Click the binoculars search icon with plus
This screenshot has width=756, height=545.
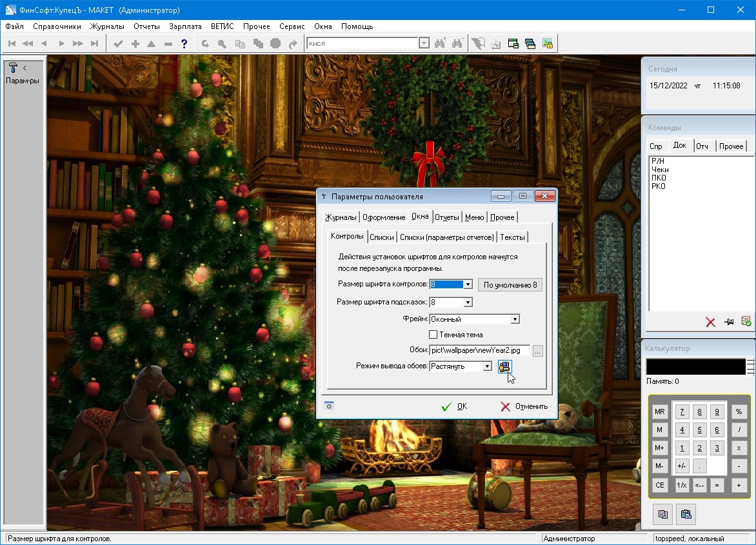(x=441, y=44)
